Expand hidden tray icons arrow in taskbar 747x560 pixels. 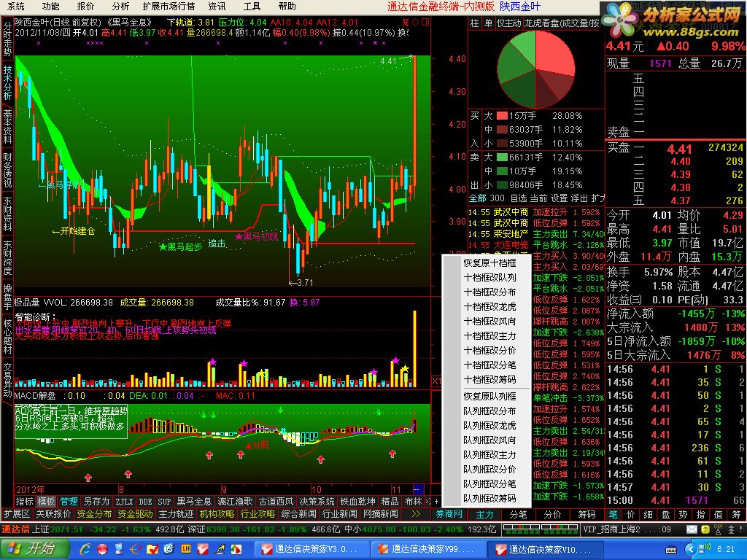click(x=692, y=549)
